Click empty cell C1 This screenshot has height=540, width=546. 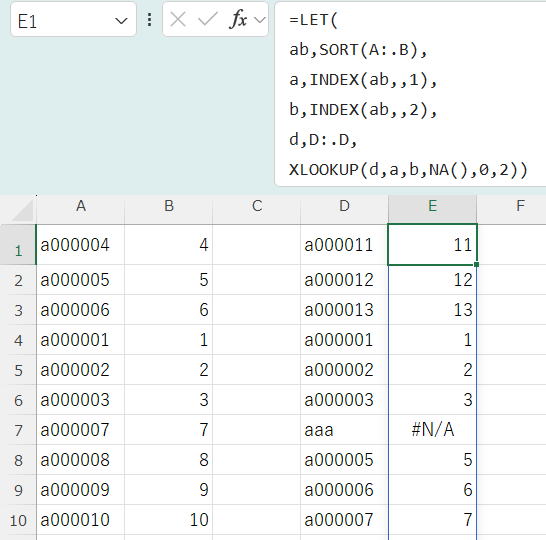pos(257,244)
